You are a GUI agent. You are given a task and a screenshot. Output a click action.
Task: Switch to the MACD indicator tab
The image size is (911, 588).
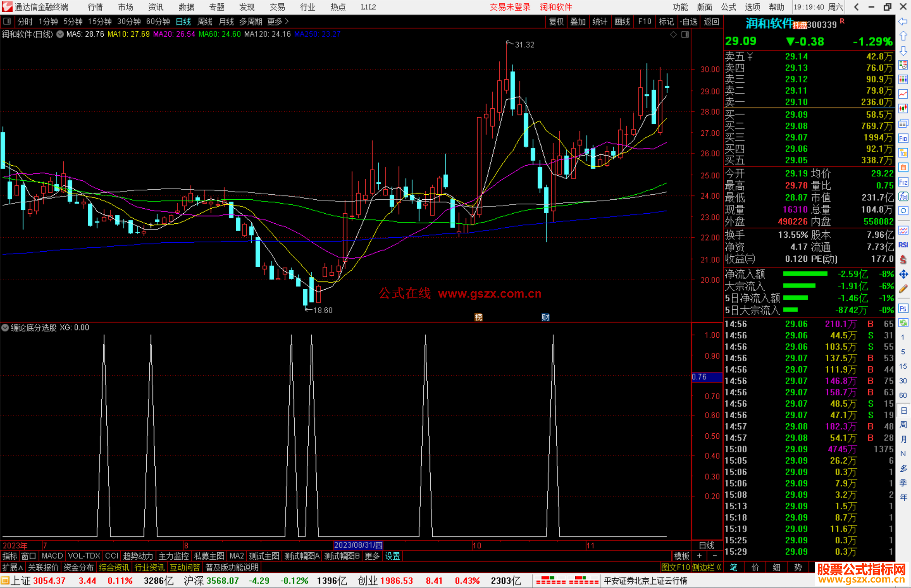click(x=52, y=556)
